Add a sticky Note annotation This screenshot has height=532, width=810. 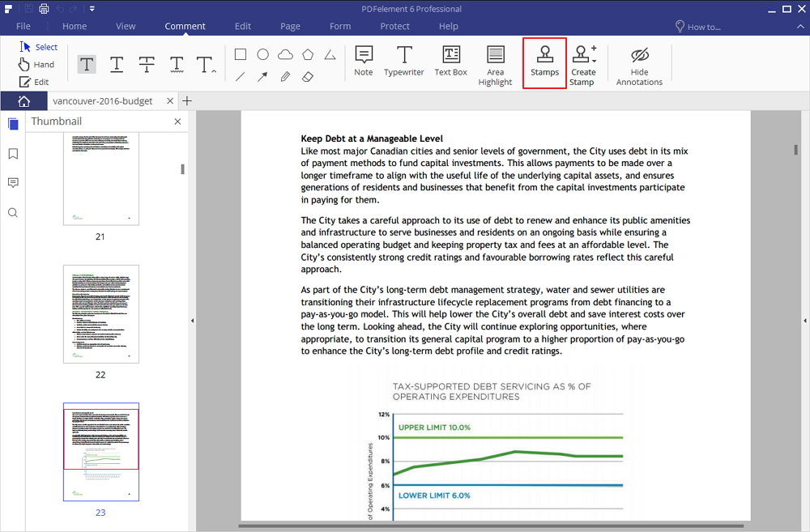[x=363, y=63]
